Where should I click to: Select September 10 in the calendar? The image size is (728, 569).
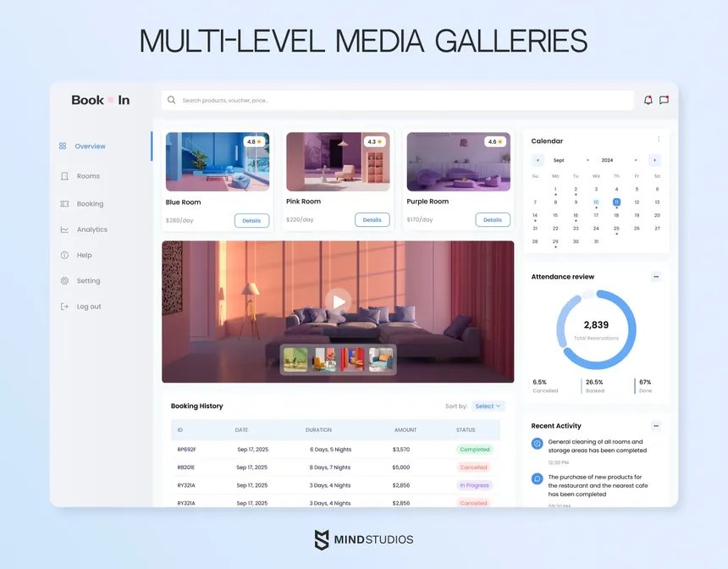(x=596, y=202)
